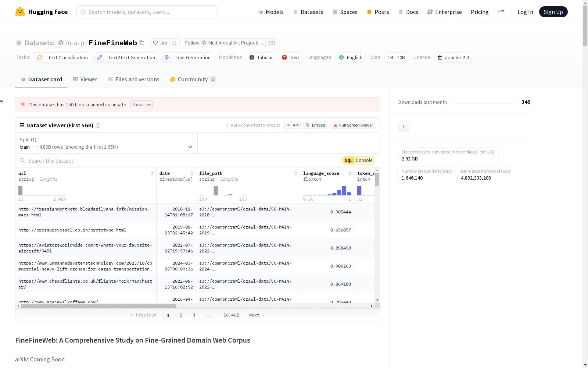
Task: Filter by Text Generation task tag
Action: tap(187, 57)
